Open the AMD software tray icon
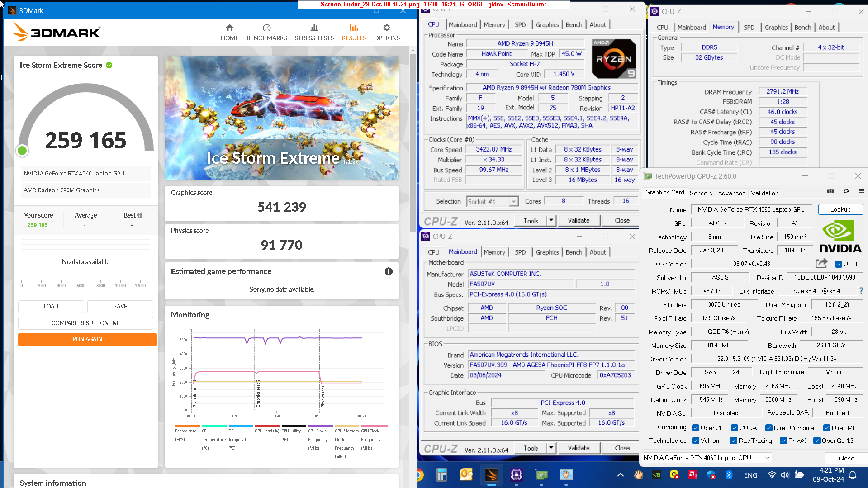This screenshot has height=488, width=868. click(x=693, y=475)
